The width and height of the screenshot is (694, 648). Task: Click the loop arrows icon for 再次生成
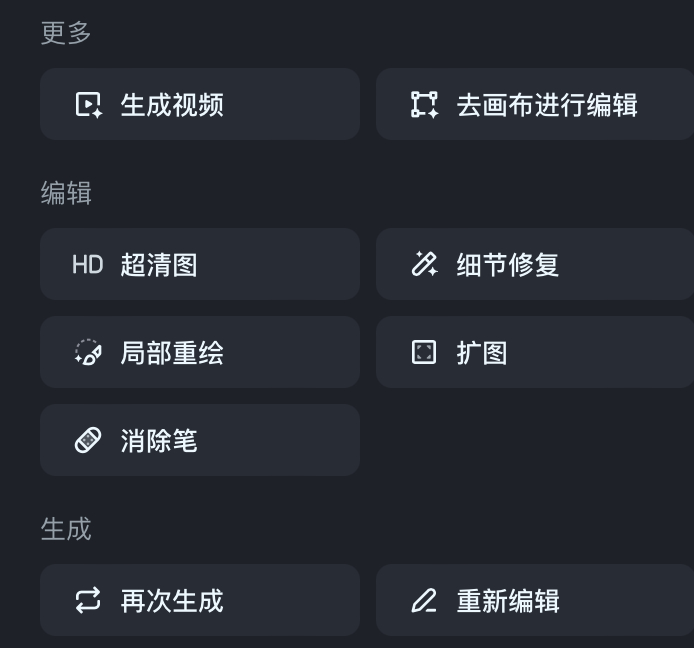click(88, 600)
